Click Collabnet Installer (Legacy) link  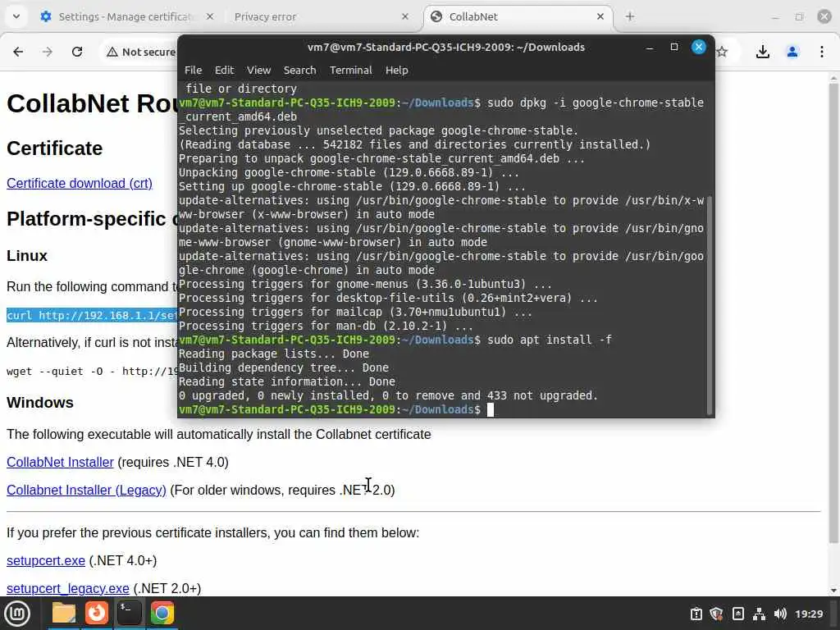86,490
